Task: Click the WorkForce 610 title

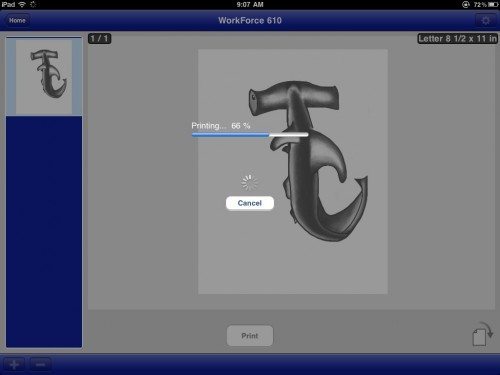Action: pos(250,20)
